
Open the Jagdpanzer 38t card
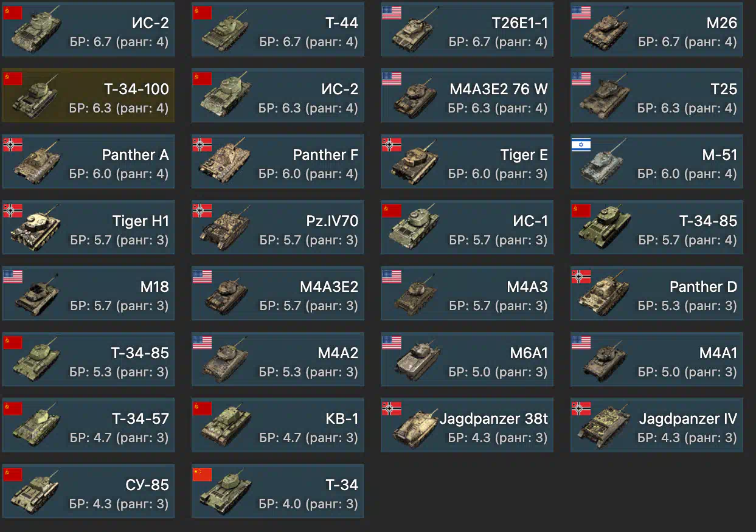click(467, 425)
